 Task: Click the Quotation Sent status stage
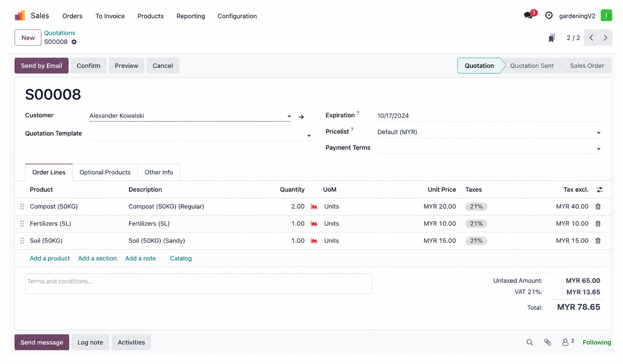tap(531, 66)
